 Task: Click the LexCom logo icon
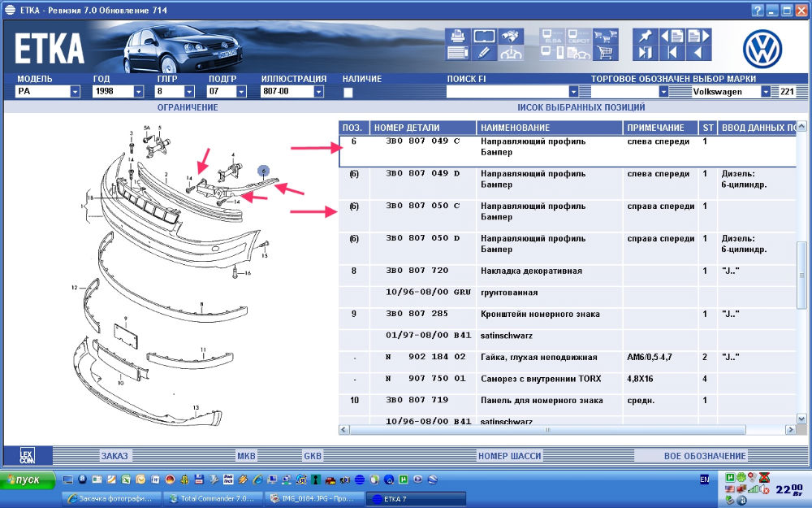click(x=28, y=456)
